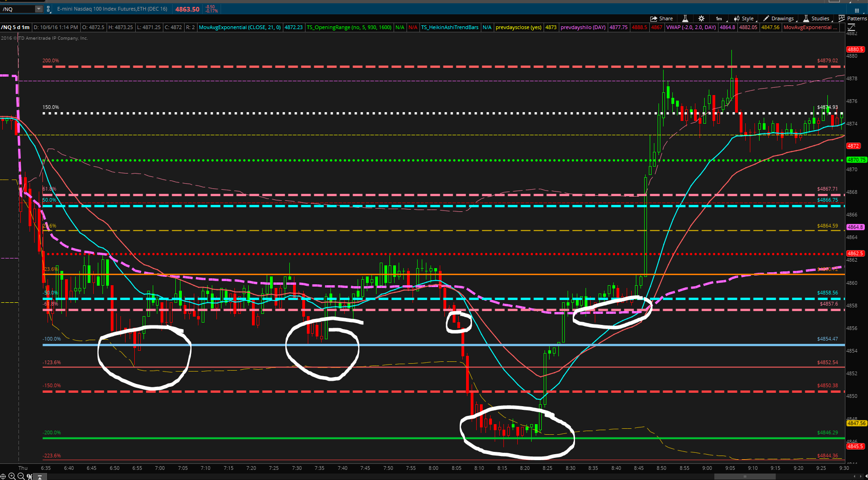Click the 'H: 4873.25' high readout

pos(120,27)
